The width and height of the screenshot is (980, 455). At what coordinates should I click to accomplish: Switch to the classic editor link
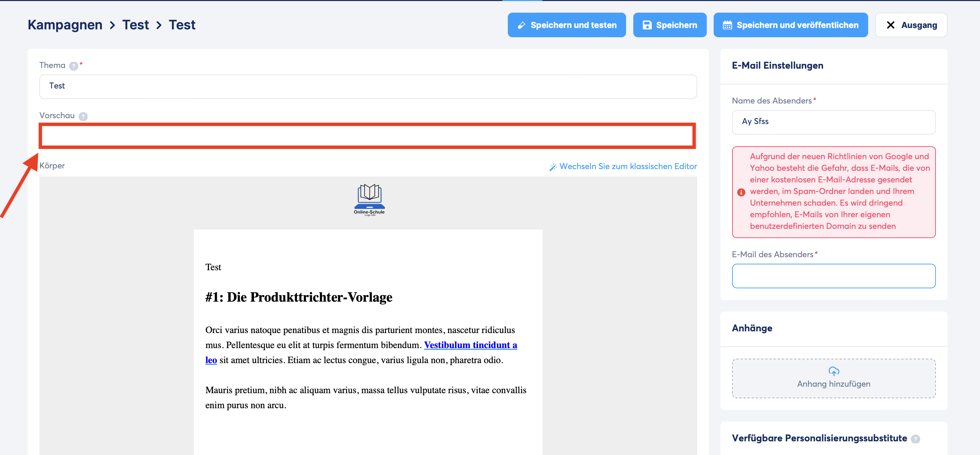(x=628, y=166)
